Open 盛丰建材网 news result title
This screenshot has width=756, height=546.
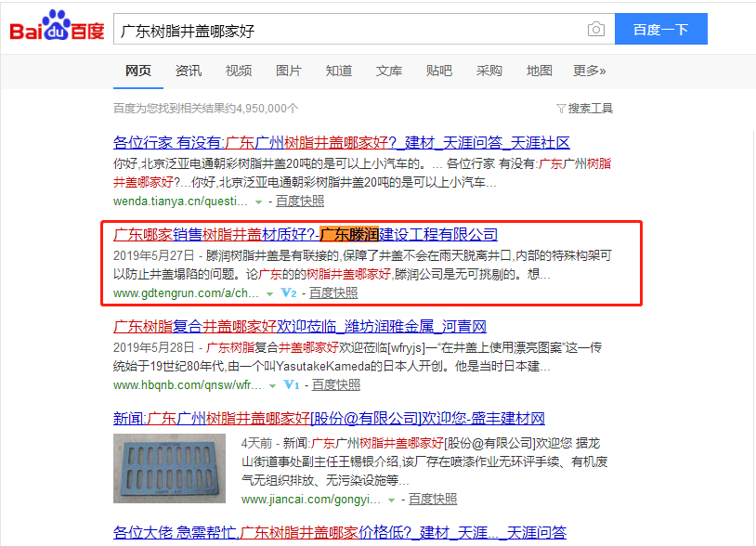tap(329, 418)
